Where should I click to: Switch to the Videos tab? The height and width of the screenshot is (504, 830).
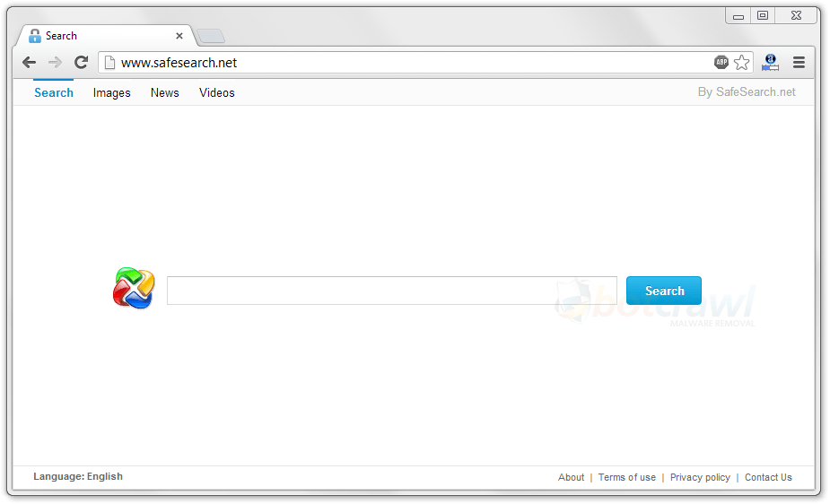coord(216,92)
